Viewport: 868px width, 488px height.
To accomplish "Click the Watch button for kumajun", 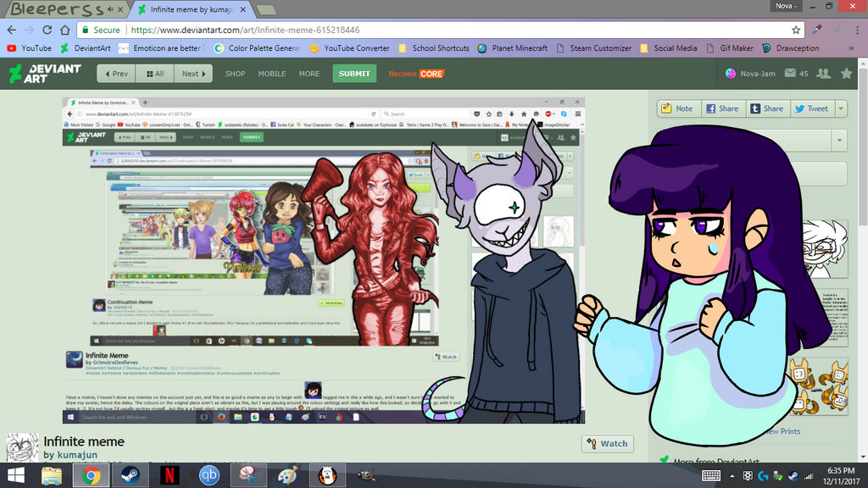I will 608,444.
